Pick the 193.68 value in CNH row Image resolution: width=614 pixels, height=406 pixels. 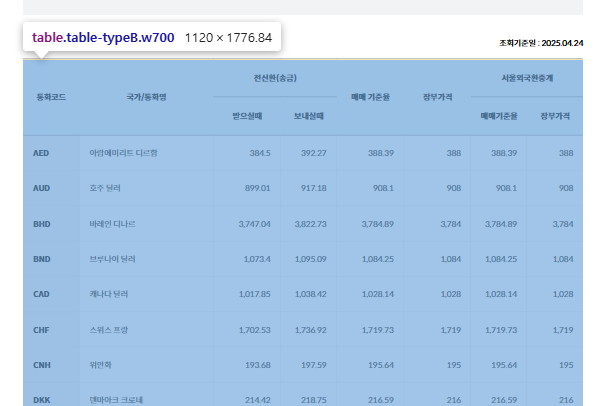point(258,365)
